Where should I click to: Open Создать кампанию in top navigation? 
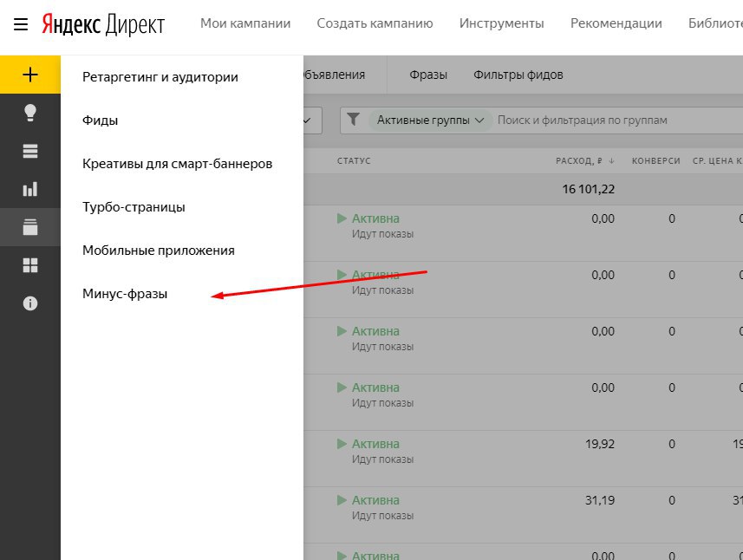(x=375, y=23)
